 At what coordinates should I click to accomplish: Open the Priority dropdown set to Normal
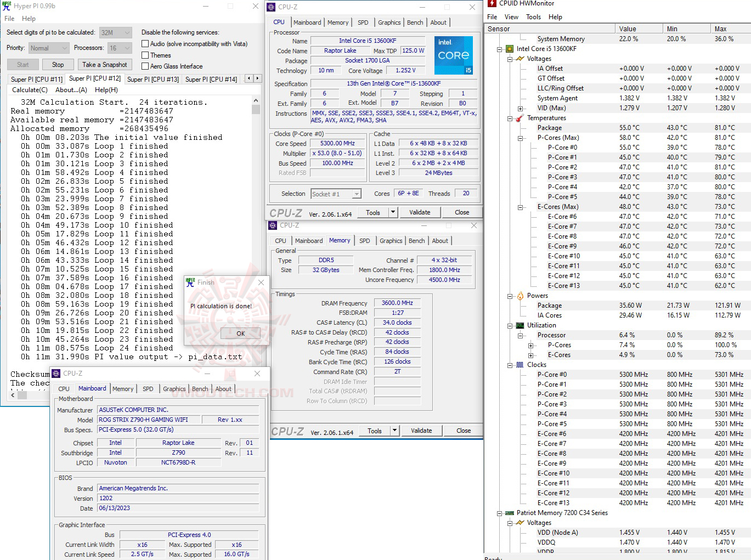tap(49, 48)
